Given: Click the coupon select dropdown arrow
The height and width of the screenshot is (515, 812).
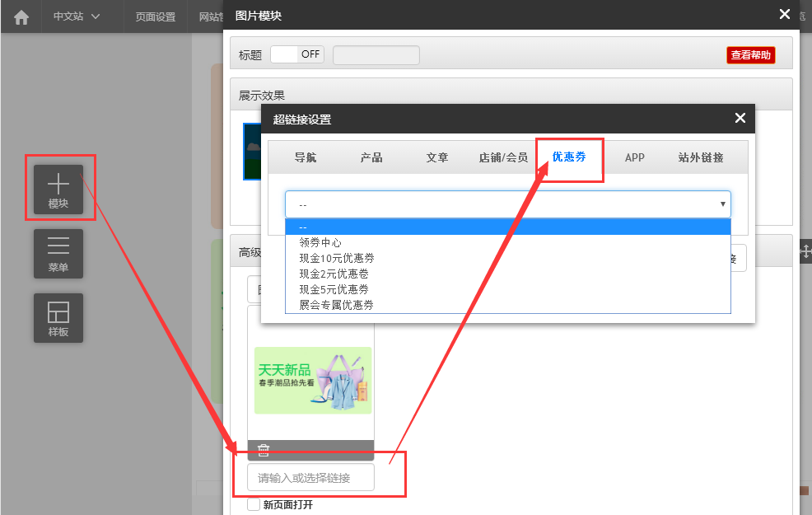Looking at the screenshot, I should [x=722, y=204].
